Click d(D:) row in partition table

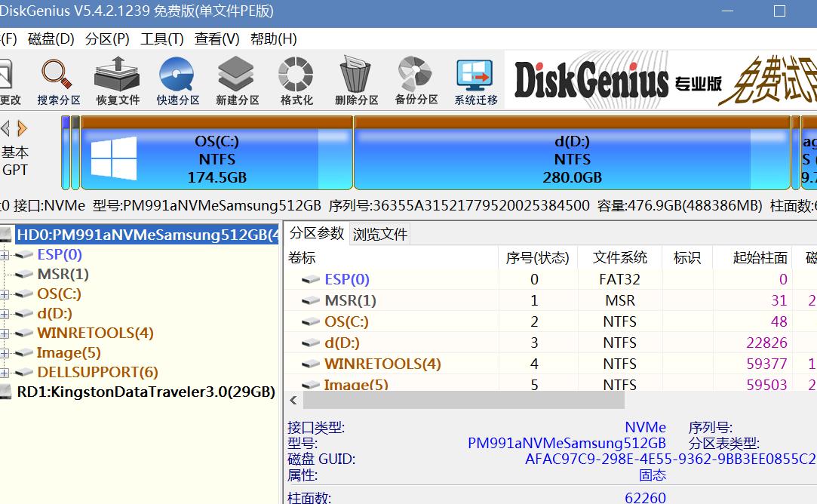550,343
